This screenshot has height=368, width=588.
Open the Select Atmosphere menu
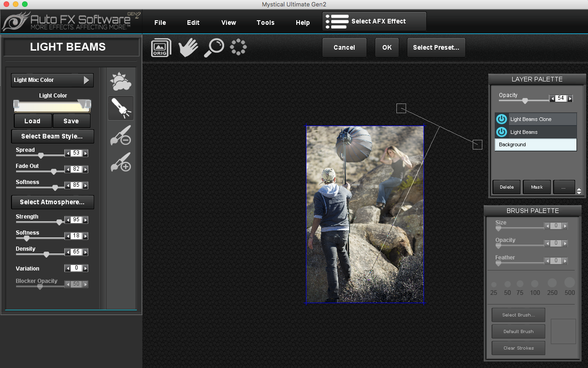point(52,202)
